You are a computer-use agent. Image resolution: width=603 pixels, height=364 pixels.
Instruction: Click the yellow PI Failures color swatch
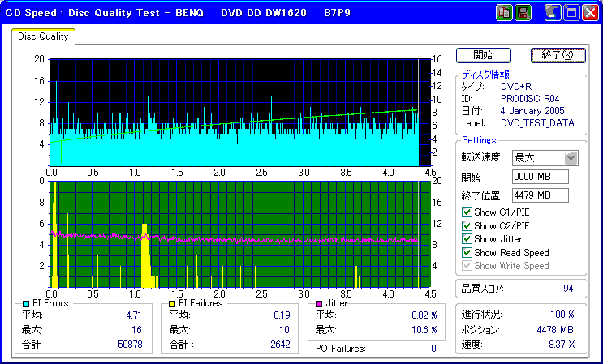tap(172, 304)
